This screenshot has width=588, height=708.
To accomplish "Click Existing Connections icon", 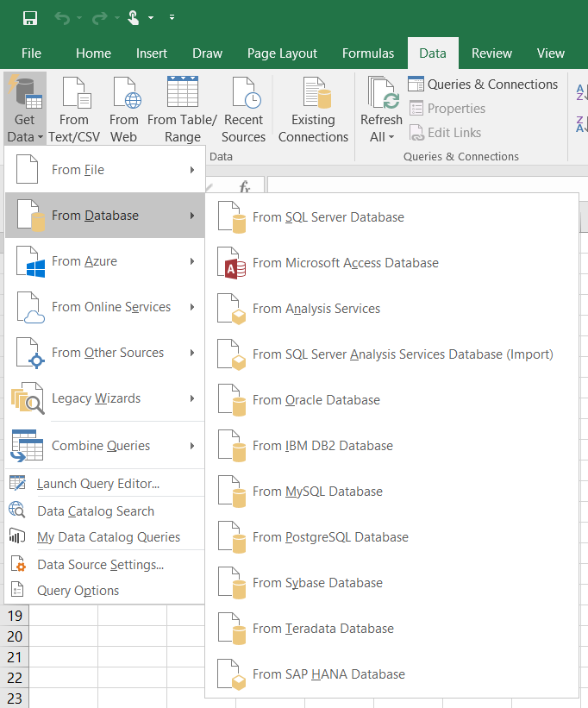I will pos(316,92).
